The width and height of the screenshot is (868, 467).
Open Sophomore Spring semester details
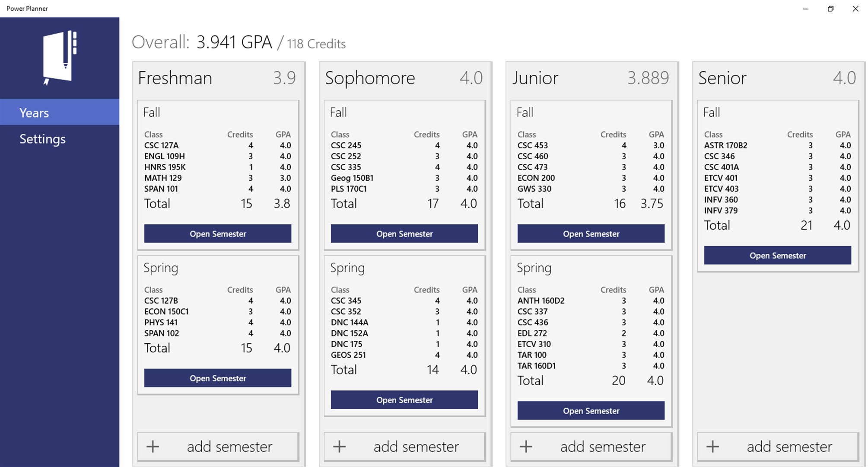404,400
